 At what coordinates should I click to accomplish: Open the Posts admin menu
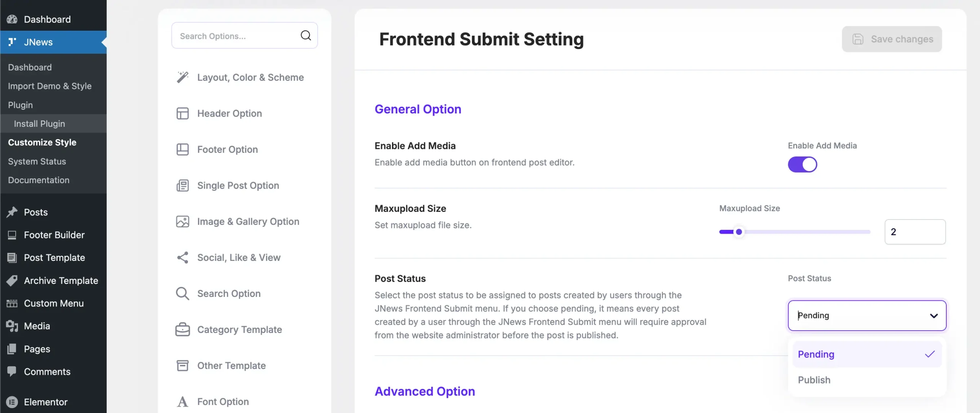(36, 212)
